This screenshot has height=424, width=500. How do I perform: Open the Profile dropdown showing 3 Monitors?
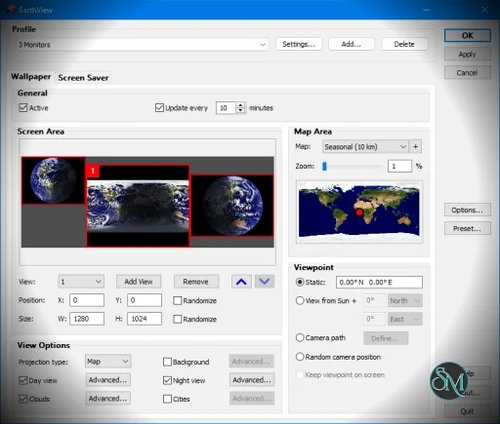tap(143, 44)
